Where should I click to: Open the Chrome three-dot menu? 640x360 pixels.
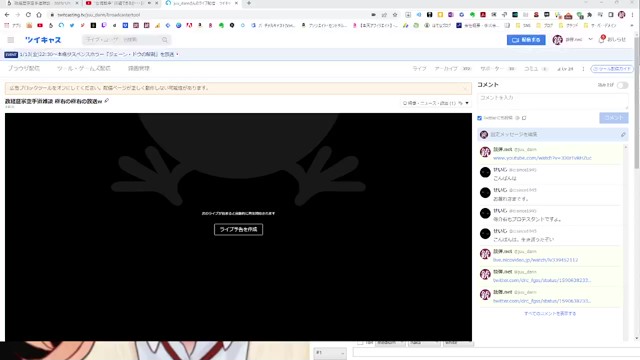coord(633,15)
